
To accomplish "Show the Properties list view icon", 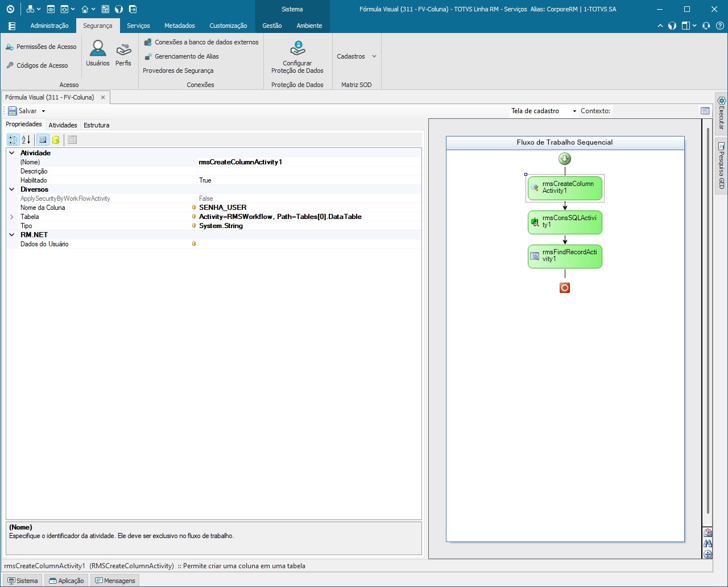I will pos(43,139).
